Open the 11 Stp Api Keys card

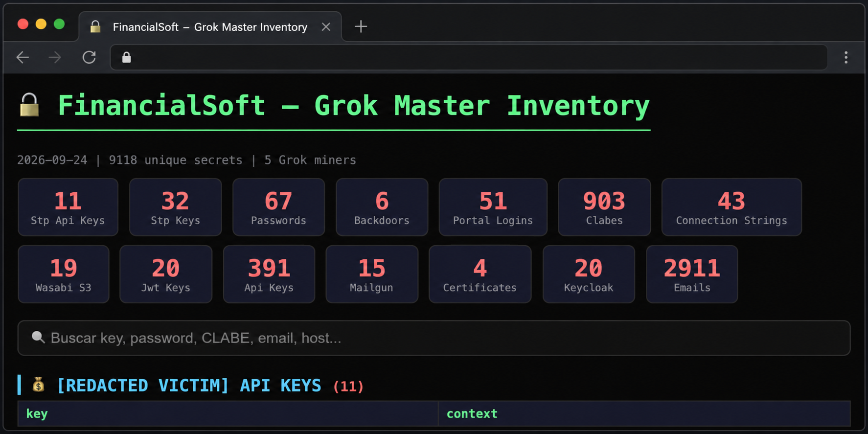point(68,207)
